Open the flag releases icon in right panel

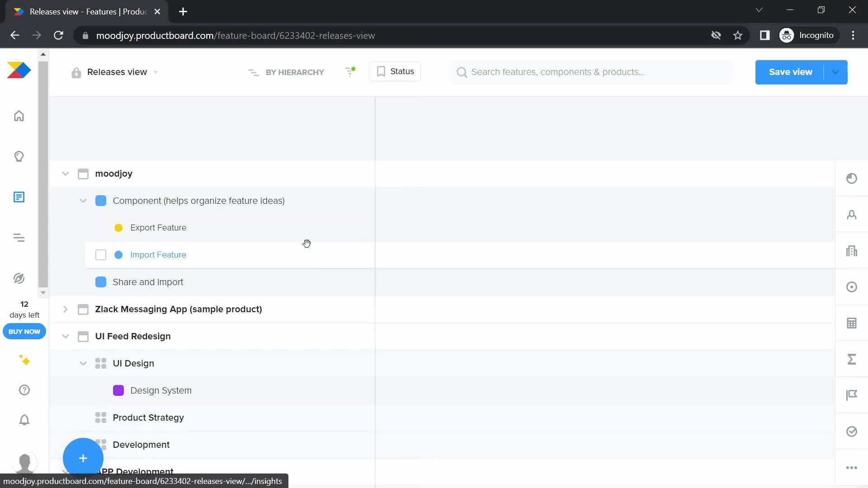click(852, 395)
